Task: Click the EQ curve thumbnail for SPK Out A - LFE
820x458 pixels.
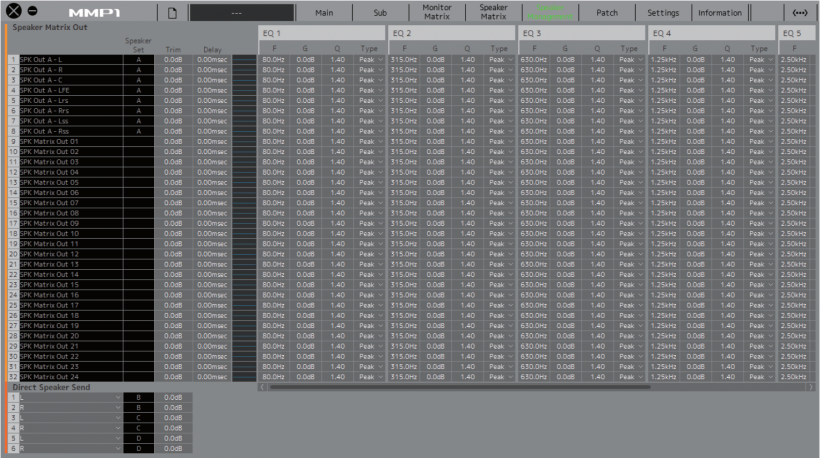Action: click(244, 90)
